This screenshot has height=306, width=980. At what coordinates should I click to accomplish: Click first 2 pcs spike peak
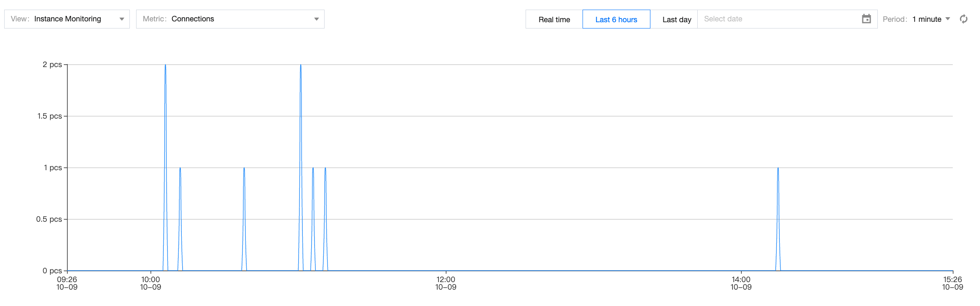pyautogui.click(x=165, y=65)
